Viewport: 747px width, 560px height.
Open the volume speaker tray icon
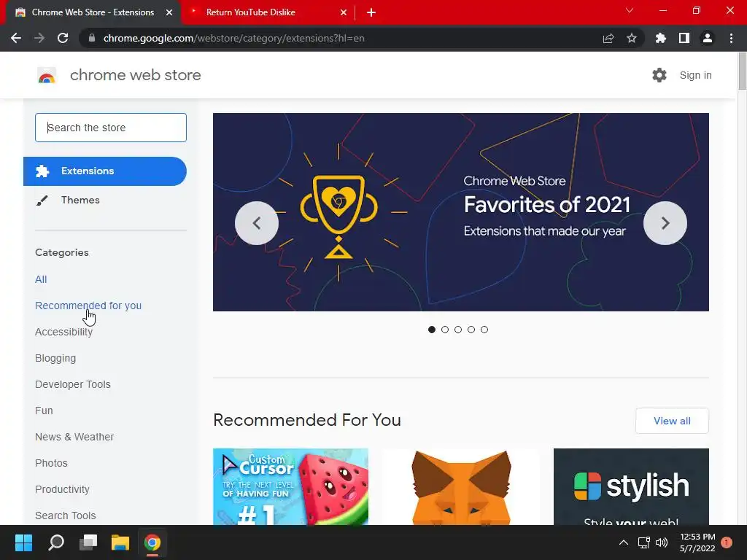661,542
